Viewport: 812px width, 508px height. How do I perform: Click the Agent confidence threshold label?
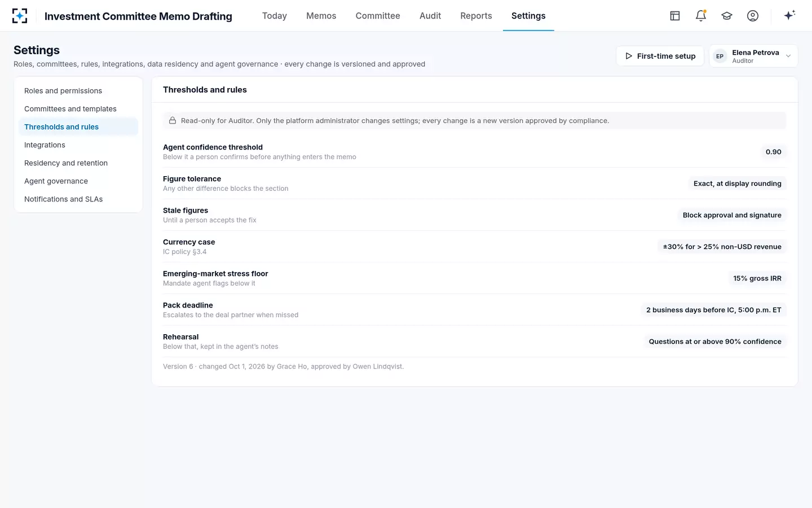(x=213, y=147)
